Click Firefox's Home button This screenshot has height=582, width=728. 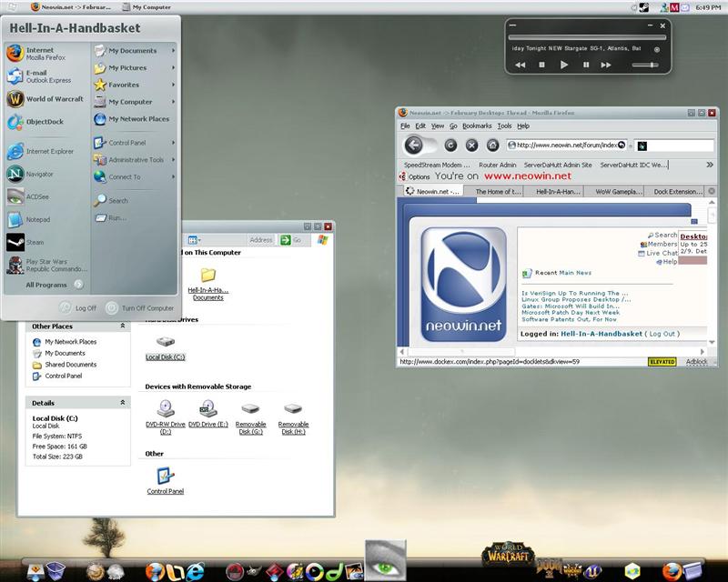(x=492, y=145)
